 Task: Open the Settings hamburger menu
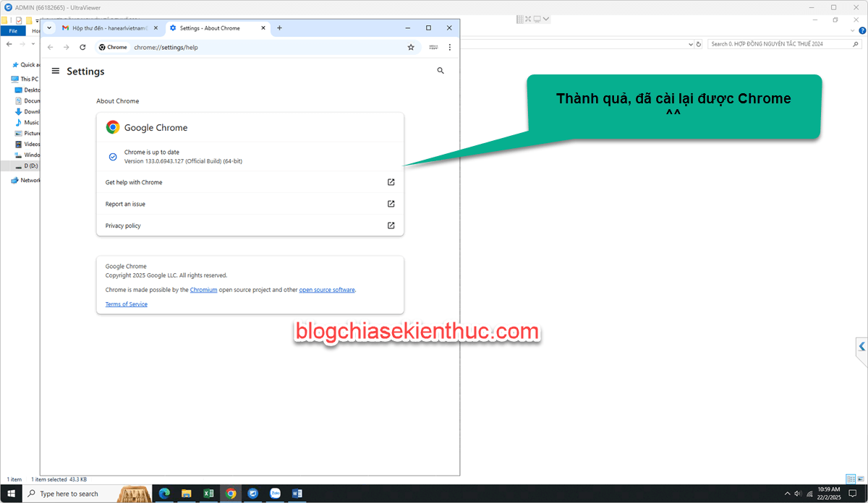click(56, 72)
